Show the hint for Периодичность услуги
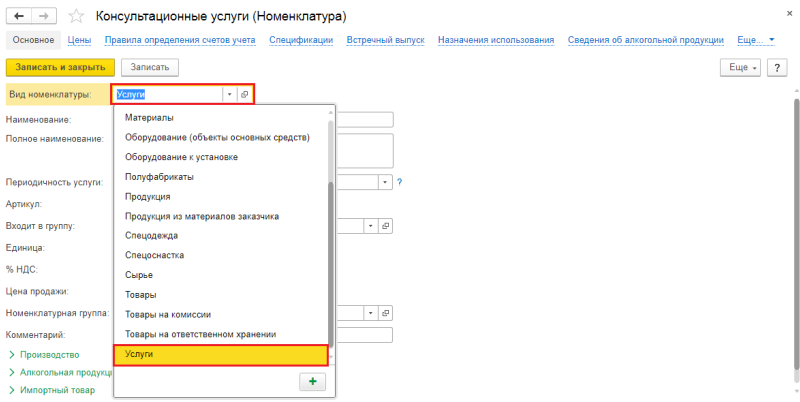The image size is (800, 402). (399, 182)
